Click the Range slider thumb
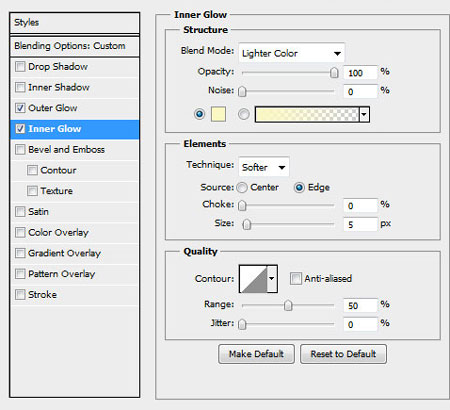Viewport: 450px width, 410px height. (288, 305)
